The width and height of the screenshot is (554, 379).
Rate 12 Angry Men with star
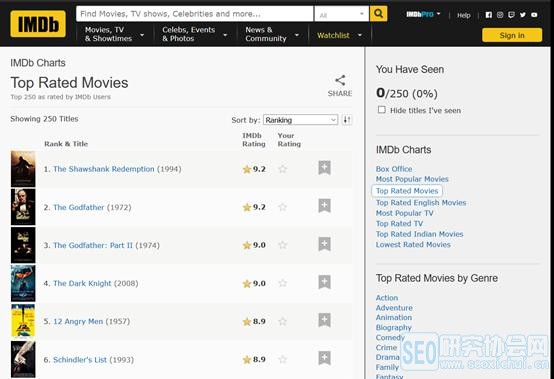[x=282, y=321]
